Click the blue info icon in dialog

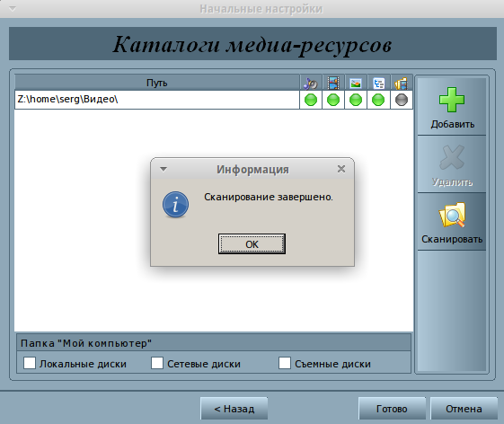(175, 205)
